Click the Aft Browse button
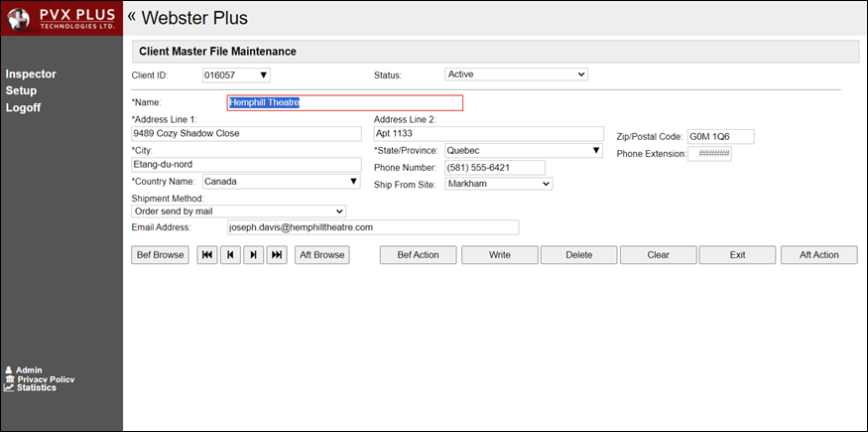Screen dimensions: 868x432 tap(322, 255)
